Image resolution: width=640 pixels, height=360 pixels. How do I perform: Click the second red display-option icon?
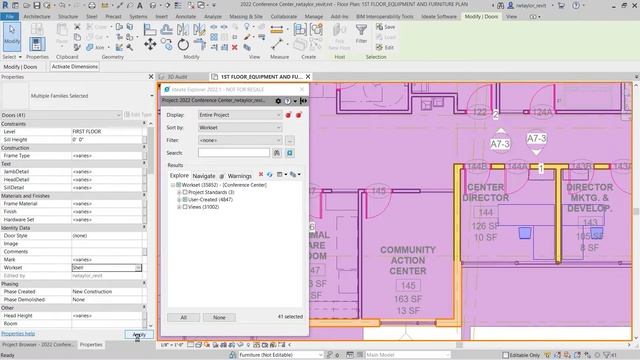pos(298,115)
